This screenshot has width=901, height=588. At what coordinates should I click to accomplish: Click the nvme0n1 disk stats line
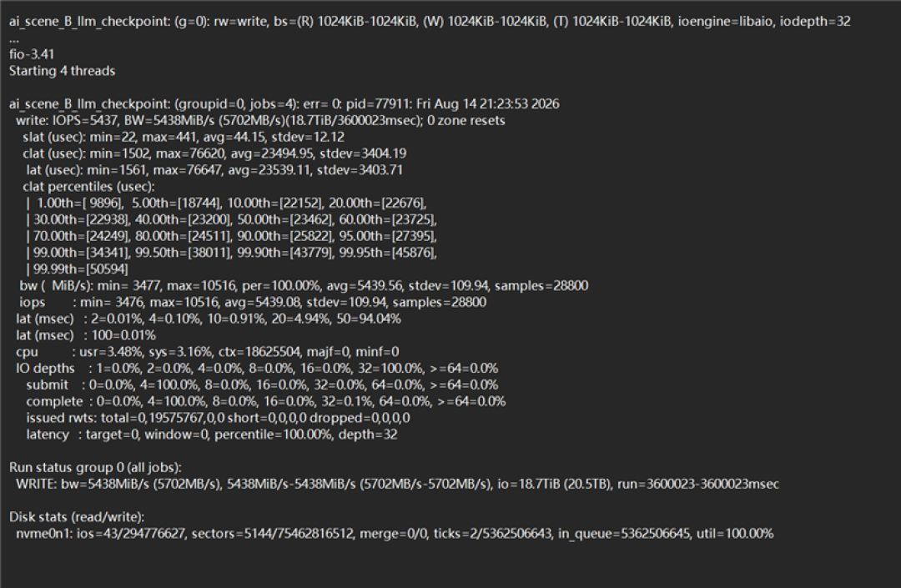click(395, 534)
